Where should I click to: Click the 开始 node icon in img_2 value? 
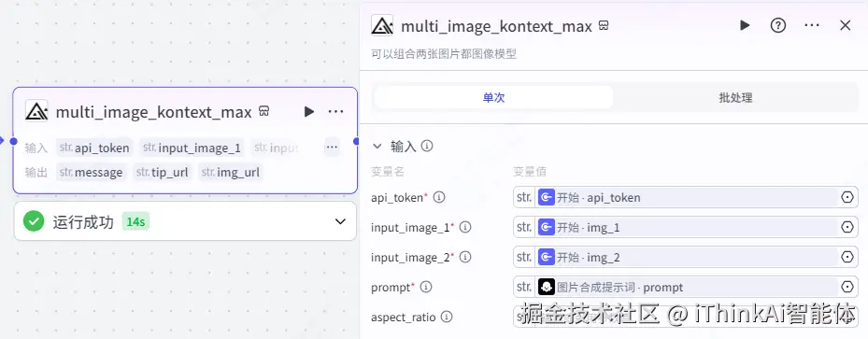[x=547, y=257]
